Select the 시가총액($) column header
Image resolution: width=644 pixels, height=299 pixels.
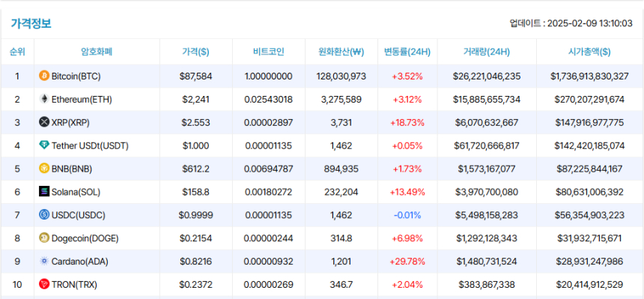point(589,52)
